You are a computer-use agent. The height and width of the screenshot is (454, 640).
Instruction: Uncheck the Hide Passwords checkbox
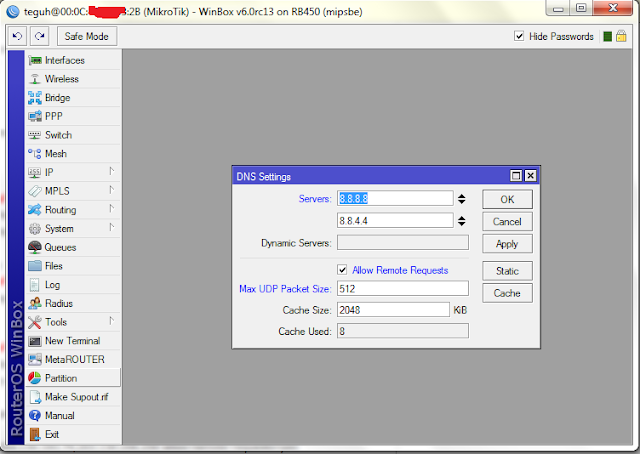[x=519, y=36]
